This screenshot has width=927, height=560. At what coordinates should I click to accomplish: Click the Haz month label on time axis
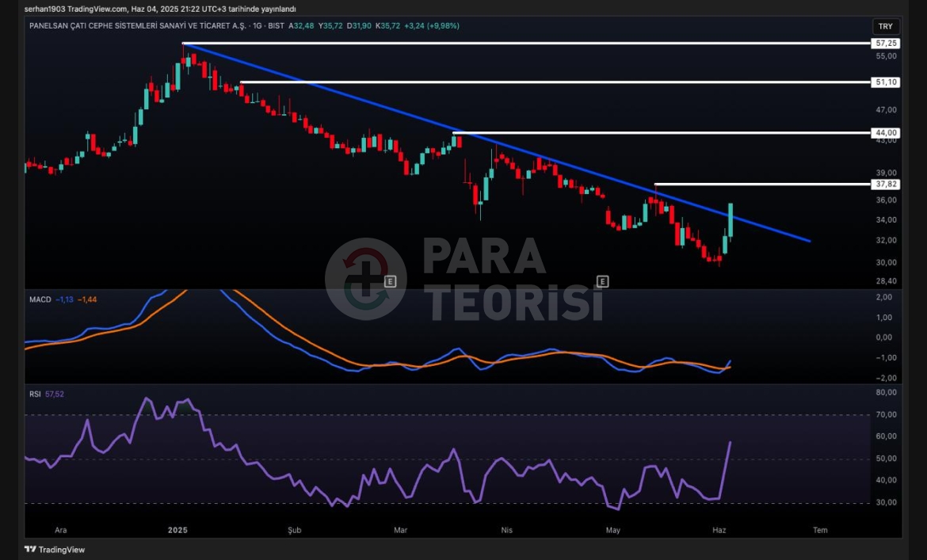coord(719,530)
